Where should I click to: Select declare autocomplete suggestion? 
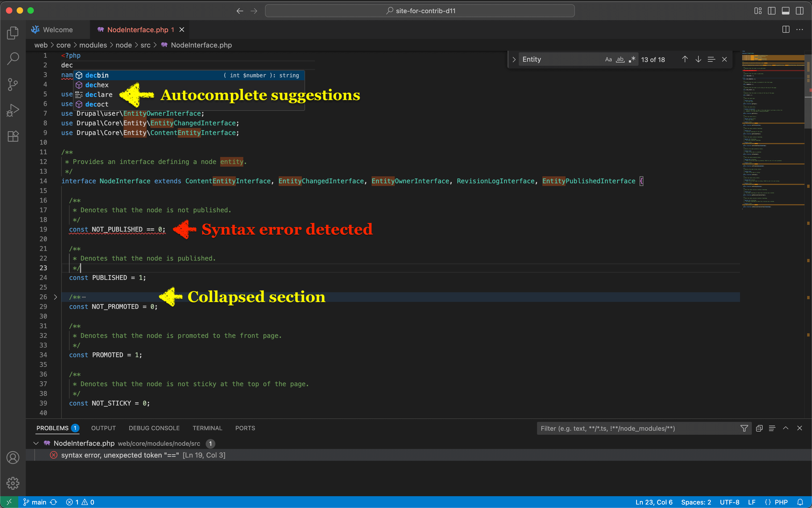pyautogui.click(x=189, y=95)
